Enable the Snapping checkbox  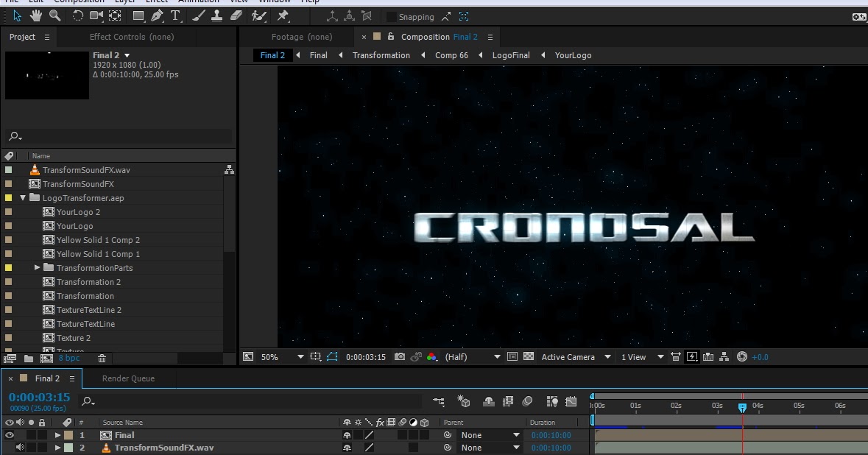(x=392, y=17)
